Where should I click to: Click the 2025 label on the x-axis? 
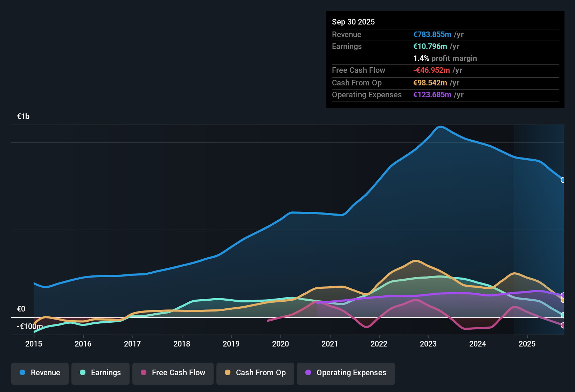(x=527, y=344)
